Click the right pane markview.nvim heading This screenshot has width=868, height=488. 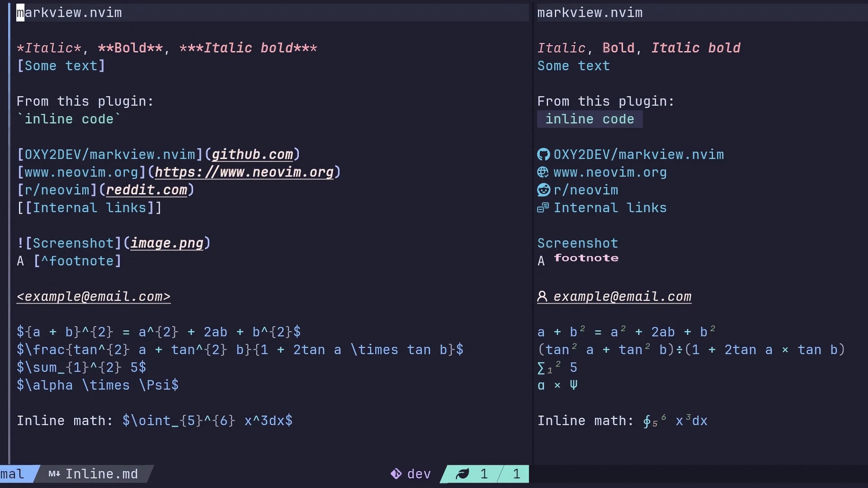[x=590, y=13]
